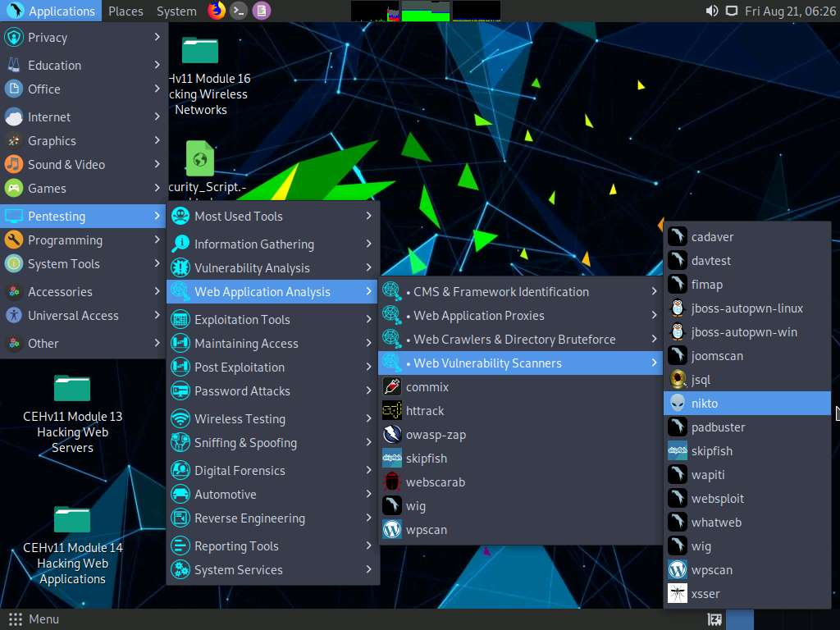Click the Fri Aug 21 clock
This screenshot has height=630, width=840.
coord(790,11)
